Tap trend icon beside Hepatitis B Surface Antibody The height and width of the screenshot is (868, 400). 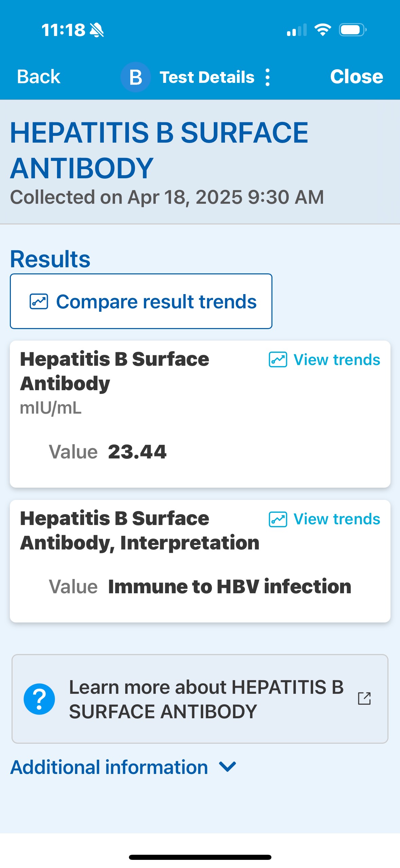(x=278, y=360)
